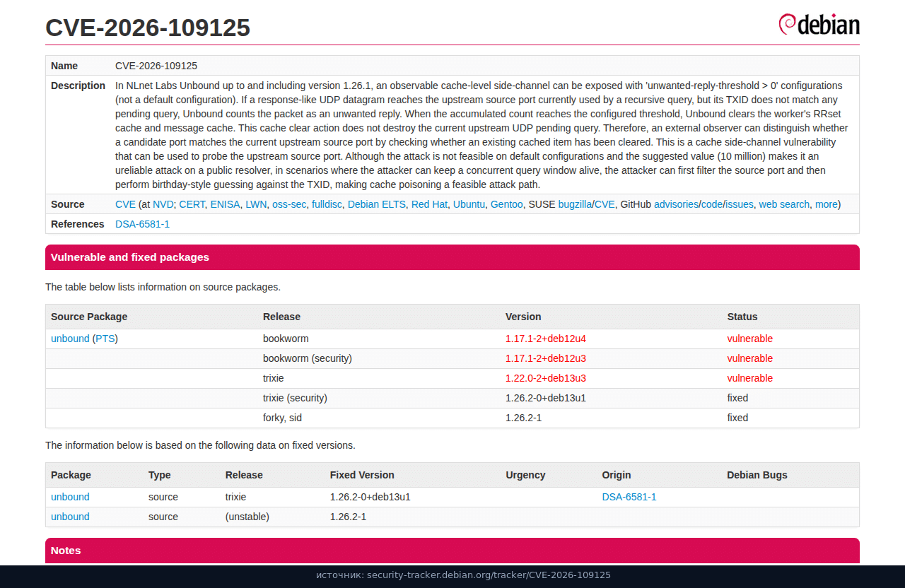Open unbound link in Source Package column

[x=70, y=339]
